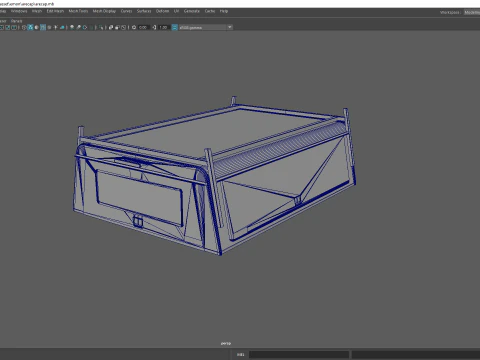Open the Mesh Tools menu
The image size is (480, 360).
pyautogui.click(x=78, y=11)
